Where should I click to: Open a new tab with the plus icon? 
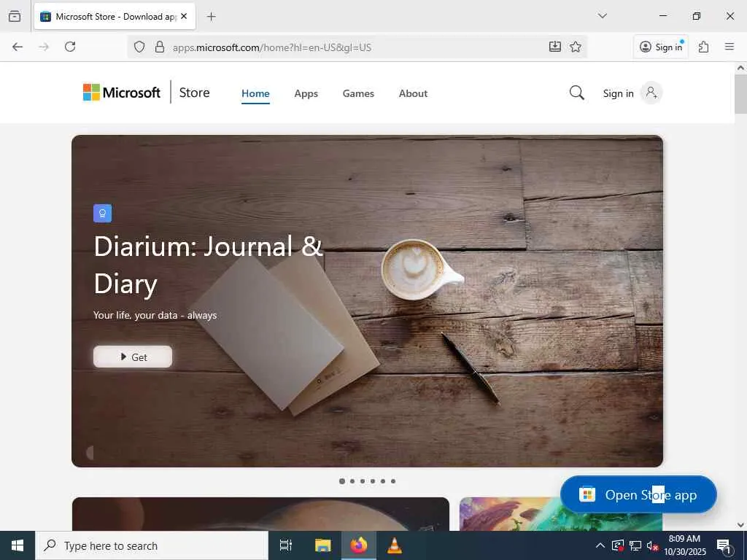click(211, 17)
